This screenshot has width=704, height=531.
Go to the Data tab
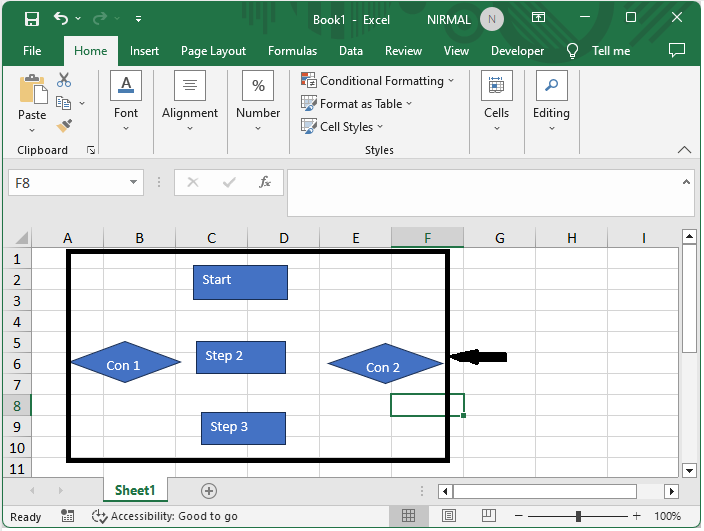(x=351, y=51)
